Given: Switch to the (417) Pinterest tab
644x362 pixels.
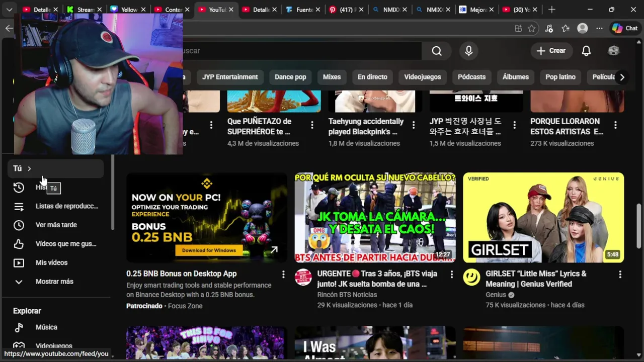Looking at the screenshot, I should 347,10.
